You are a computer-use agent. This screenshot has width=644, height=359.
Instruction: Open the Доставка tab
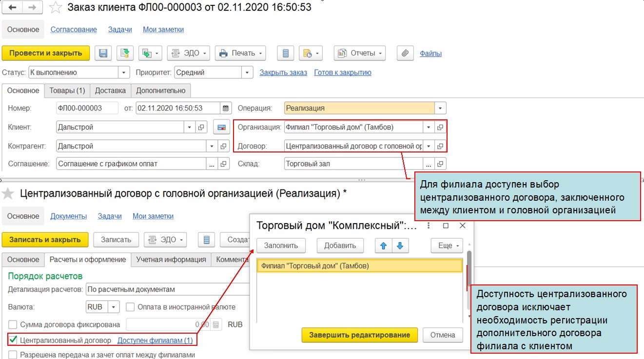pos(110,91)
